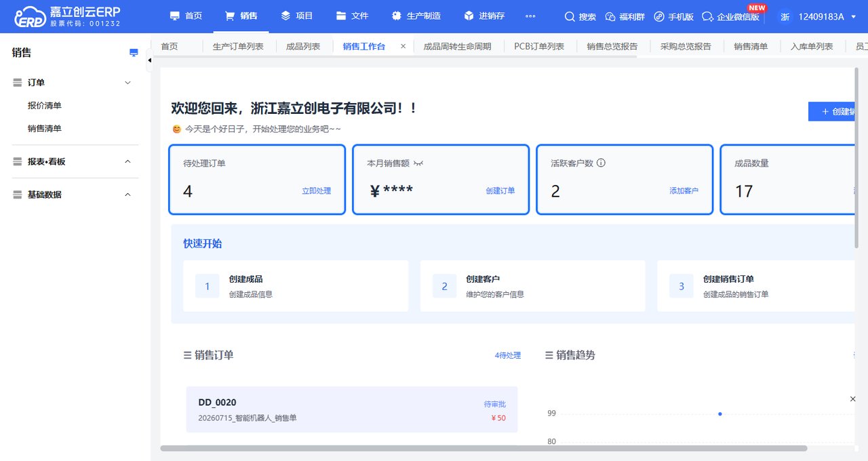Switch to the 销售总览报告 tab

pyautogui.click(x=612, y=46)
